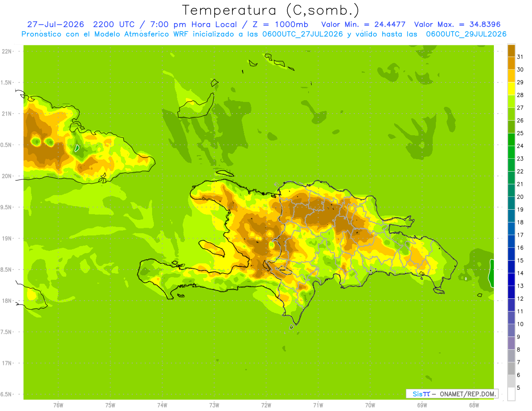This screenshot has width=532, height=411.
Task: Click the '28' colorbar label
Action: 520,95
